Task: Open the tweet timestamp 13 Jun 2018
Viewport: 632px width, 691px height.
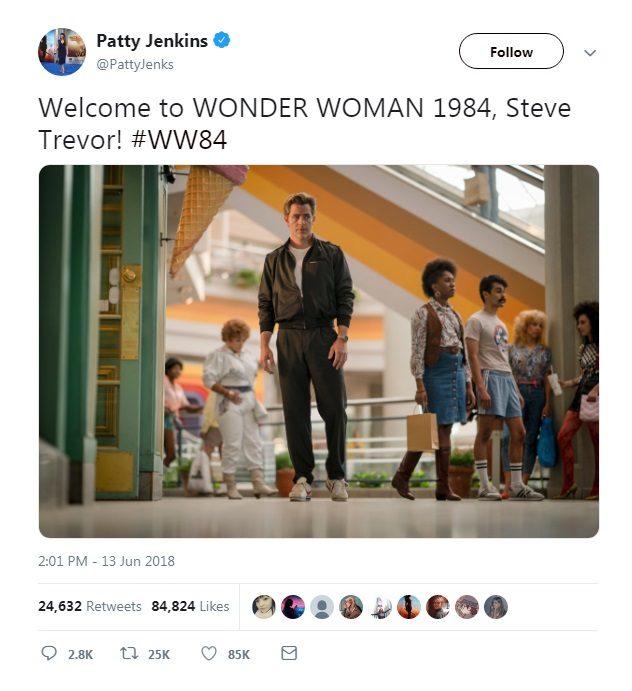Action: (x=106, y=561)
